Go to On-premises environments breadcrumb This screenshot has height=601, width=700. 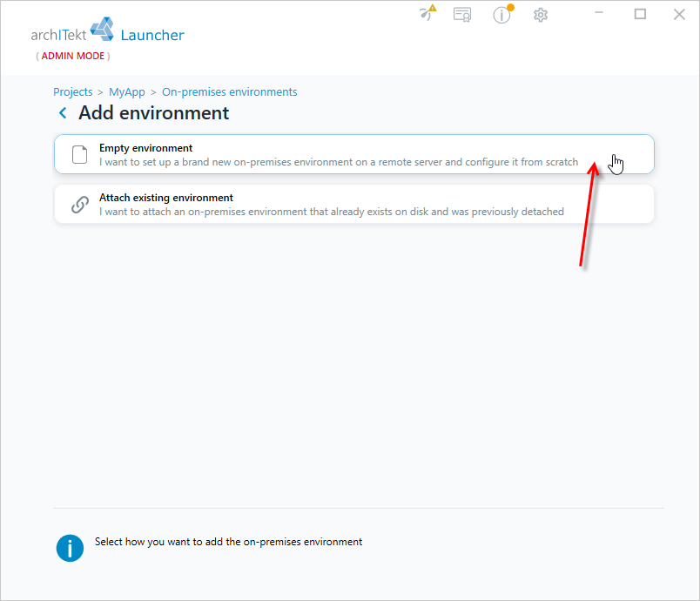(x=230, y=92)
